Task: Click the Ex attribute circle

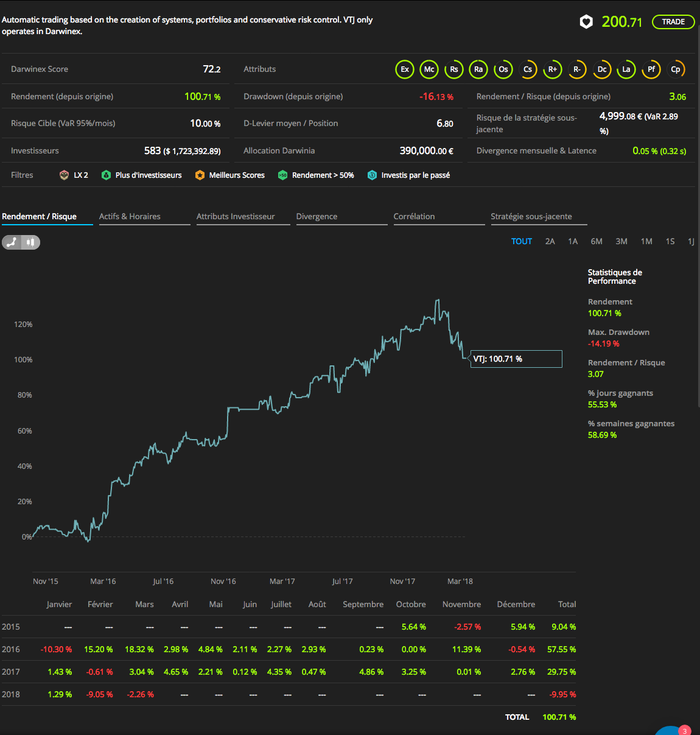Action: click(x=405, y=69)
